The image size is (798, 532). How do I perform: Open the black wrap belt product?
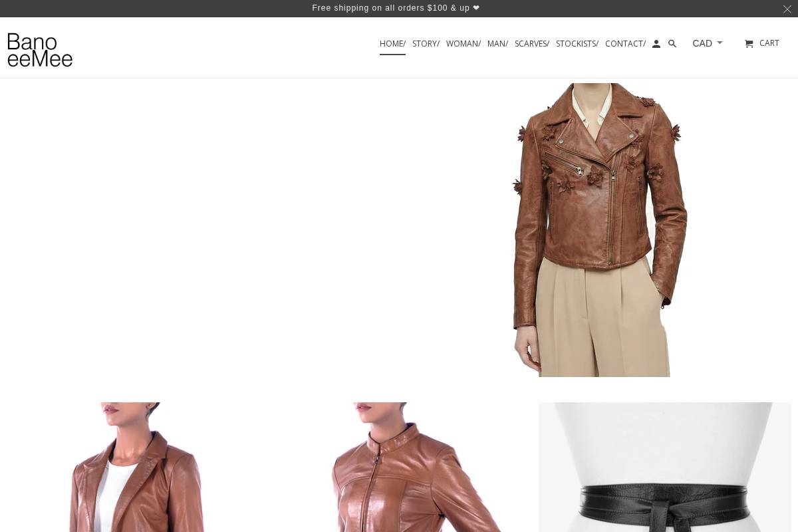point(665,467)
